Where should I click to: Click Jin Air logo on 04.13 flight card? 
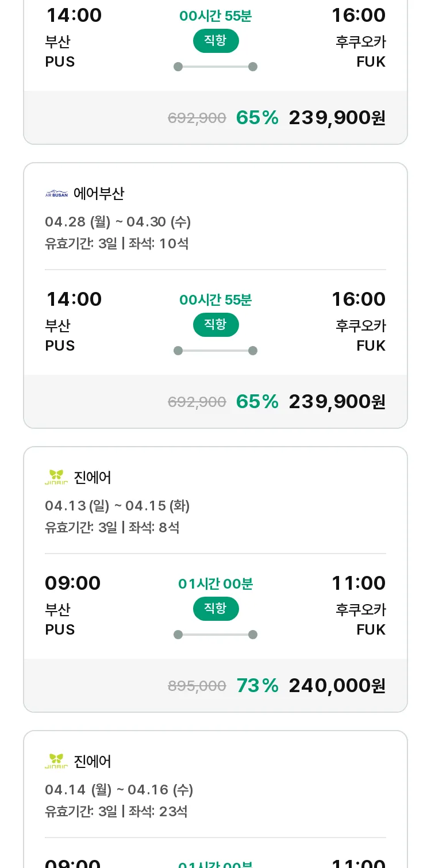pos(56,477)
